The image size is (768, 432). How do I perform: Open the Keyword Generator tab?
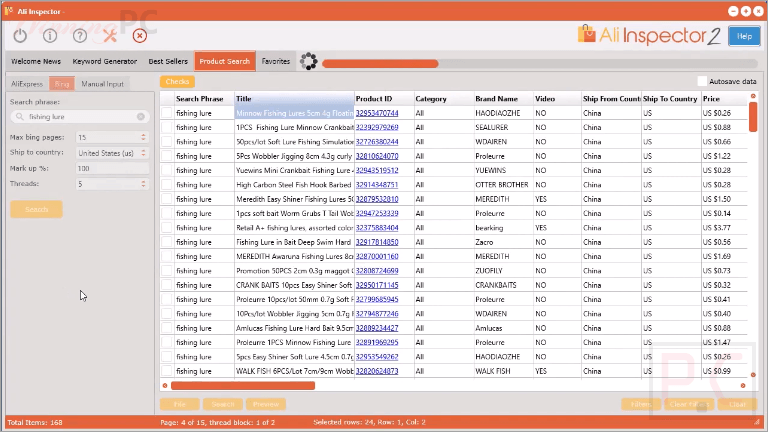[105, 61]
